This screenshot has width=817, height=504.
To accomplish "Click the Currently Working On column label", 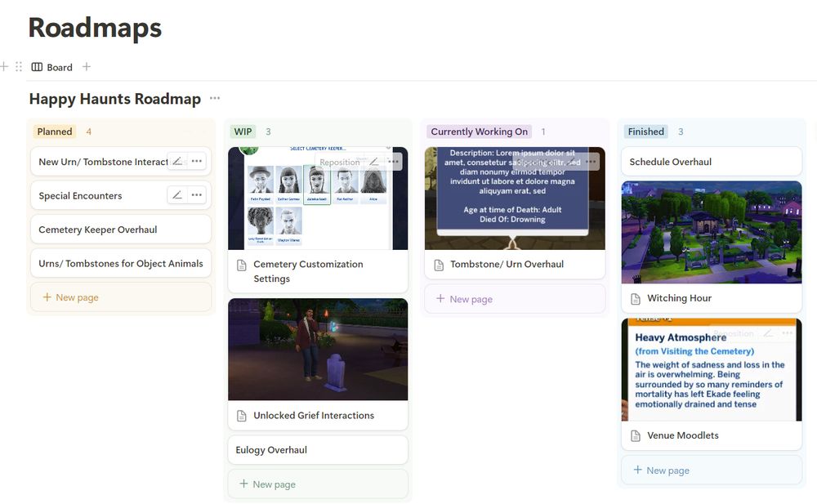I will (x=479, y=132).
